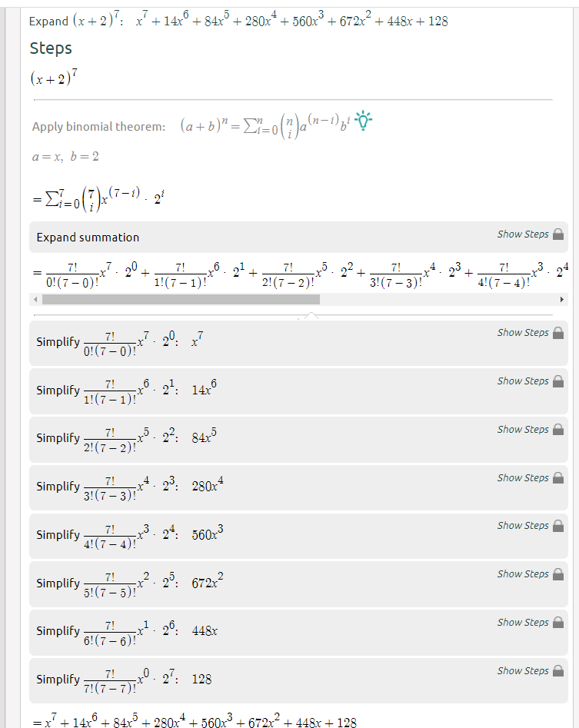579x728 pixels.
Task: Click lock icon on Expand summation row
Action: (x=558, y=234)
